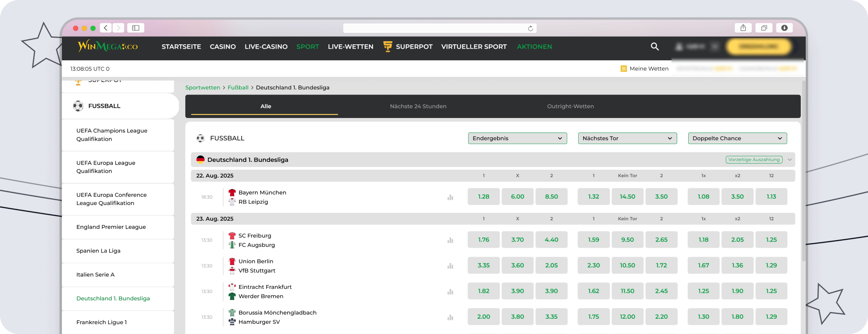
Task: Toggle the browser sidebar icon
Action: pyautogui.click(x=136, y=28)
